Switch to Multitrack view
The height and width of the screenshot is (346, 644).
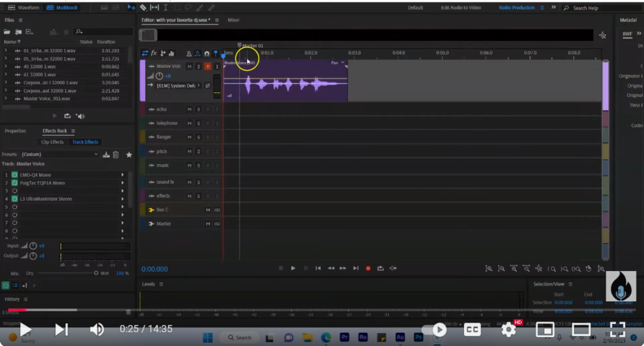click(62, 8)
